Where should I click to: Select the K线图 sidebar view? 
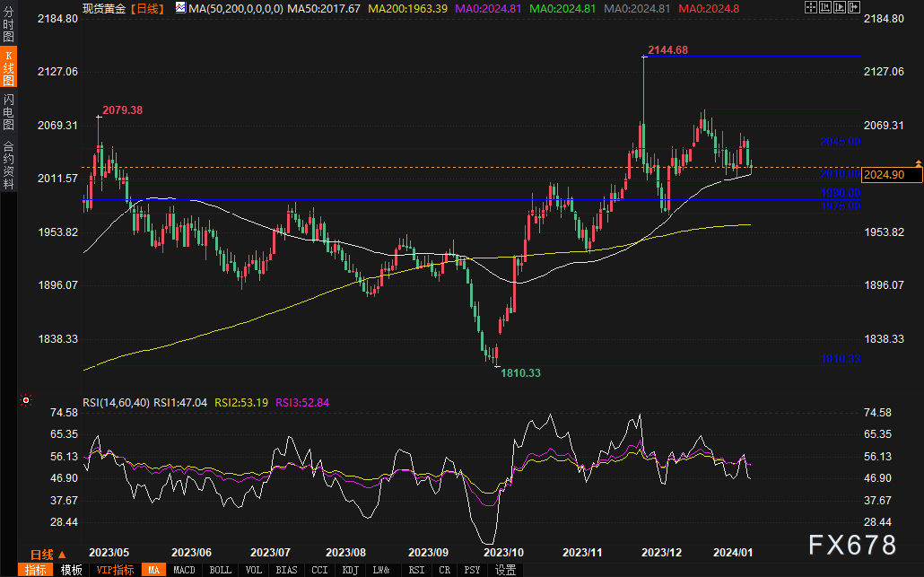coord(8,67)
